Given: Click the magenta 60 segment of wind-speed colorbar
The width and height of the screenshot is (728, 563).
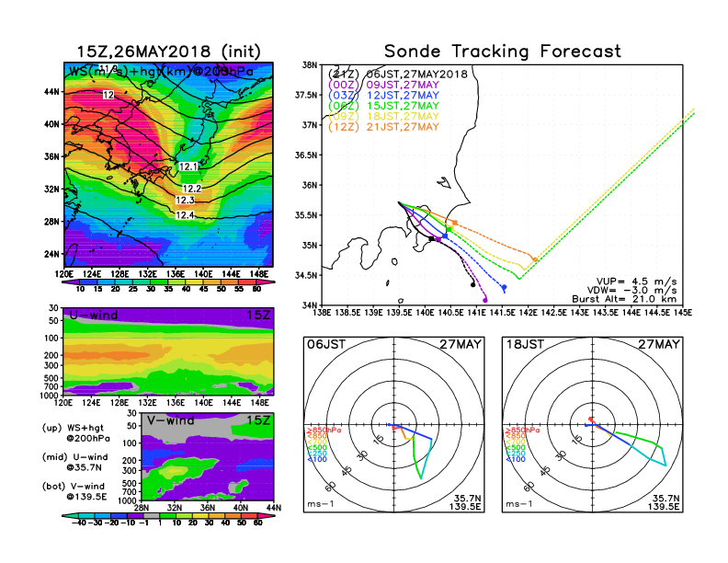Looking at the screenshot, I should click(265, 282).
